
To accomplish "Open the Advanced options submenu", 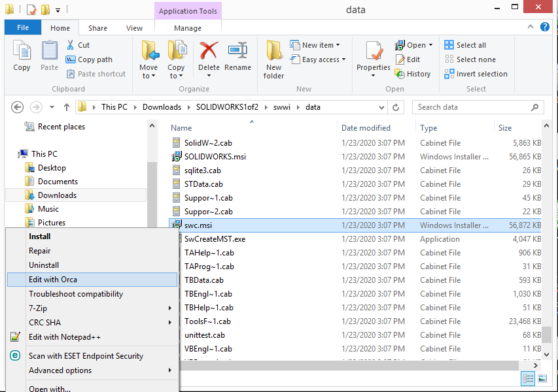I will coord(92,370).
